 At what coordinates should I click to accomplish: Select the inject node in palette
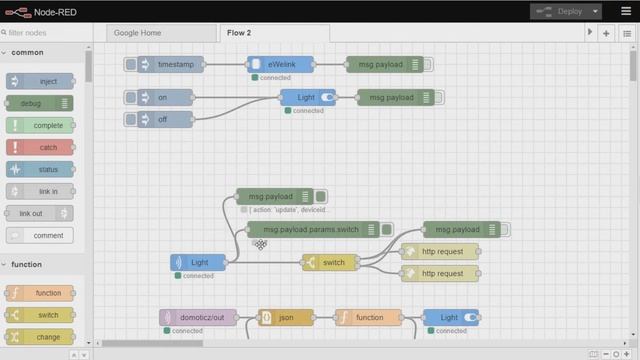coord(40,81)
